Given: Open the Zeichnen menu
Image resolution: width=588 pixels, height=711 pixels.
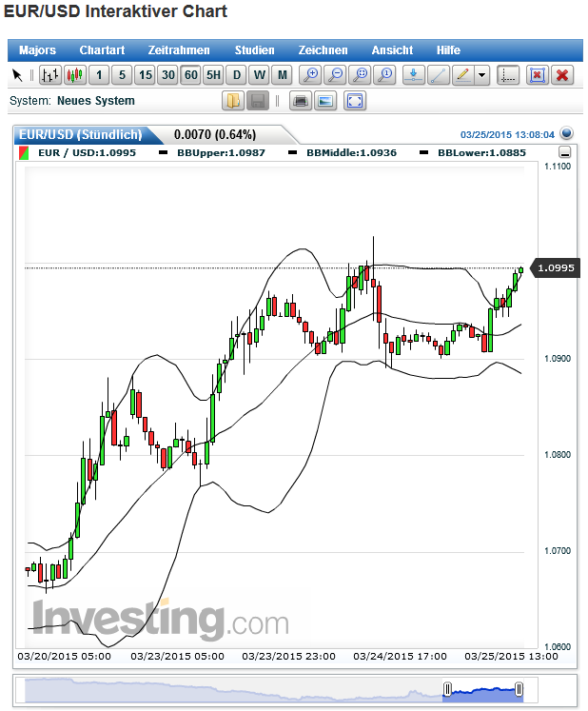Looking at the screenshot, I should (323, 50).
